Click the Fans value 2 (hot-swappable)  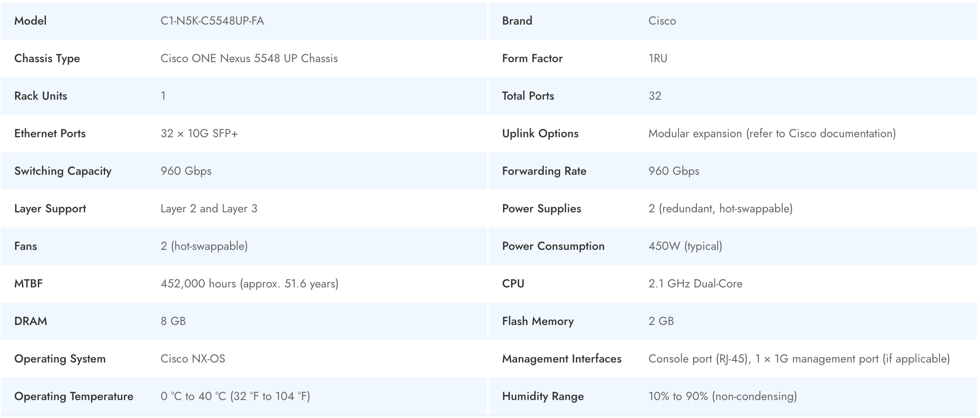point(204,246)
